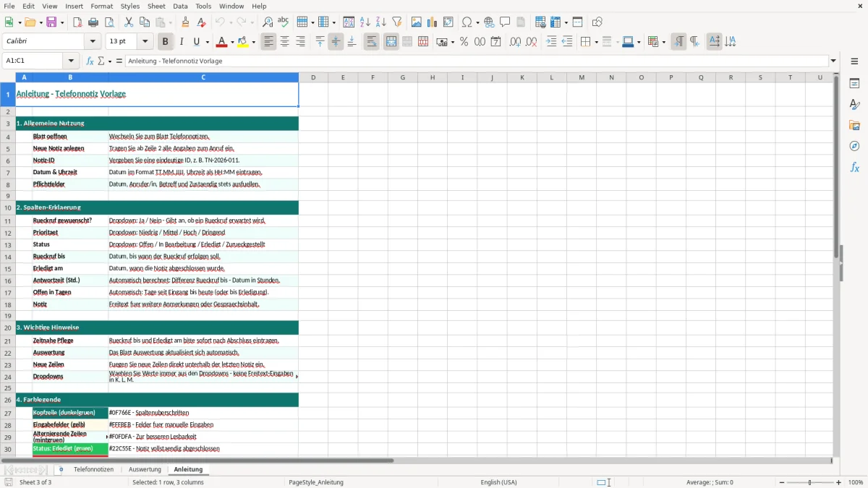The width and height of the screenshot is (868, 488).
Task: Toggle Bold formatting
Action: pyautogui.click(x=165, y=42)
